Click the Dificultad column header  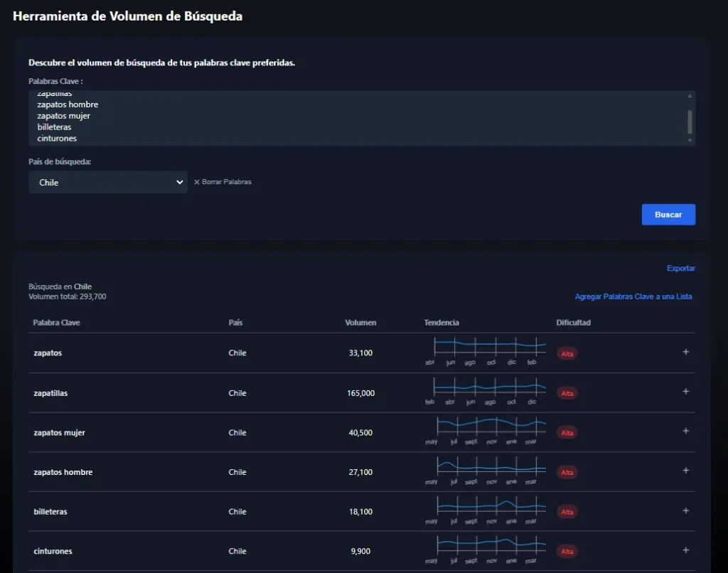click(x=573, y=323)
